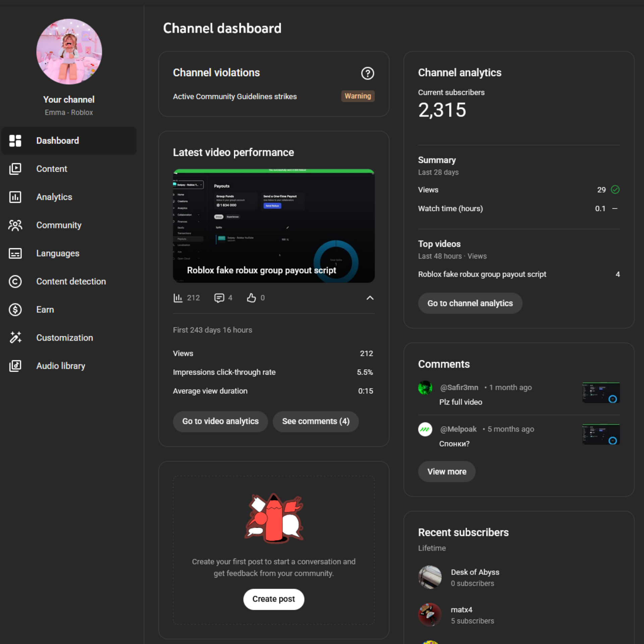Click the Audio library music icon
Image resolution: width=644 pixels, height=644 pixels.
click(x=15, y=366)
